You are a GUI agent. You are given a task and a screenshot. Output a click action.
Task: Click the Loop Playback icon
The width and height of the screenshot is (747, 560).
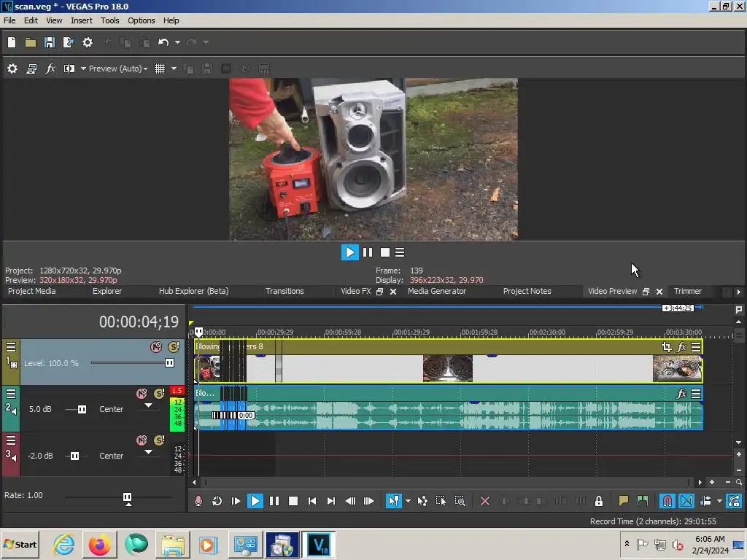217,501
